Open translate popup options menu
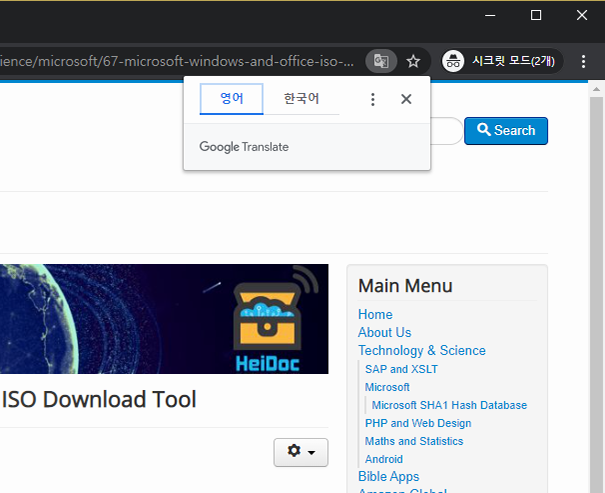Screen dimensions: 605x493 pyautogui.click(x=373, y=99)
